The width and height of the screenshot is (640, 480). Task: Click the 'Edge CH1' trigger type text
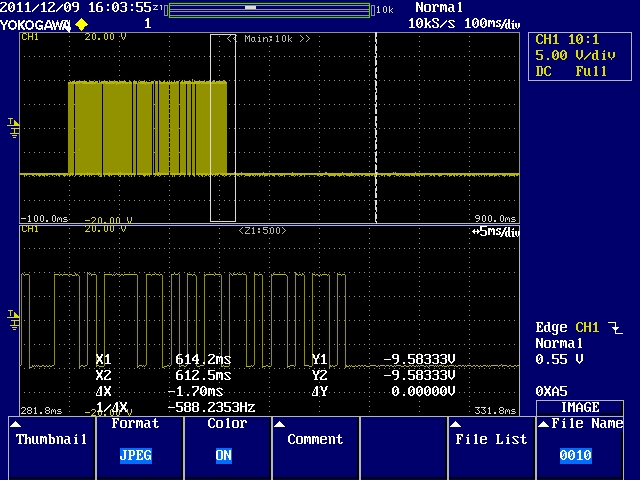567,327
